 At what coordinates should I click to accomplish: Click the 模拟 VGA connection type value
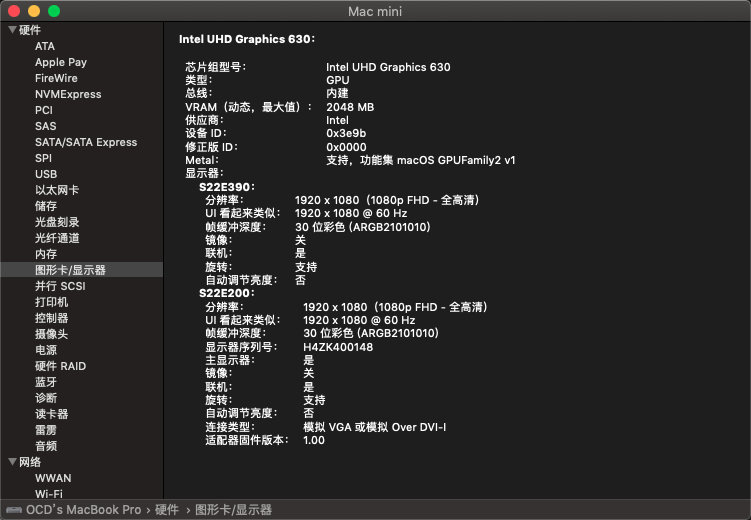coord(375,427)
